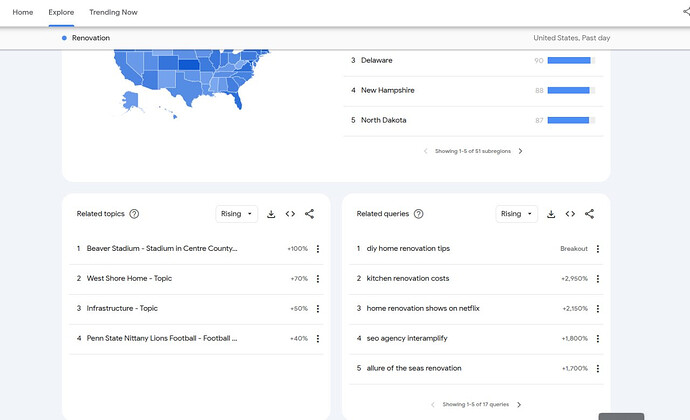This screenshot has width=690, height=420.
Task: Download Related topics data
Action: (x=271, y=214)
